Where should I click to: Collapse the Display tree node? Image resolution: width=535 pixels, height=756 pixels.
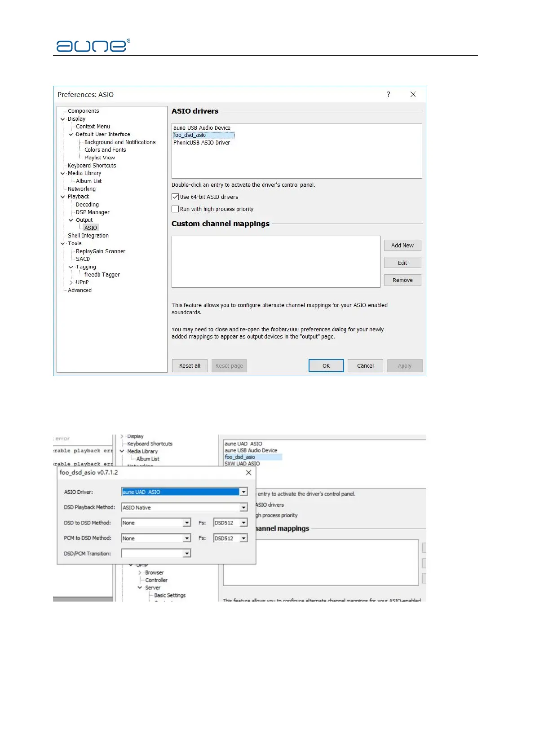(62, 119)
